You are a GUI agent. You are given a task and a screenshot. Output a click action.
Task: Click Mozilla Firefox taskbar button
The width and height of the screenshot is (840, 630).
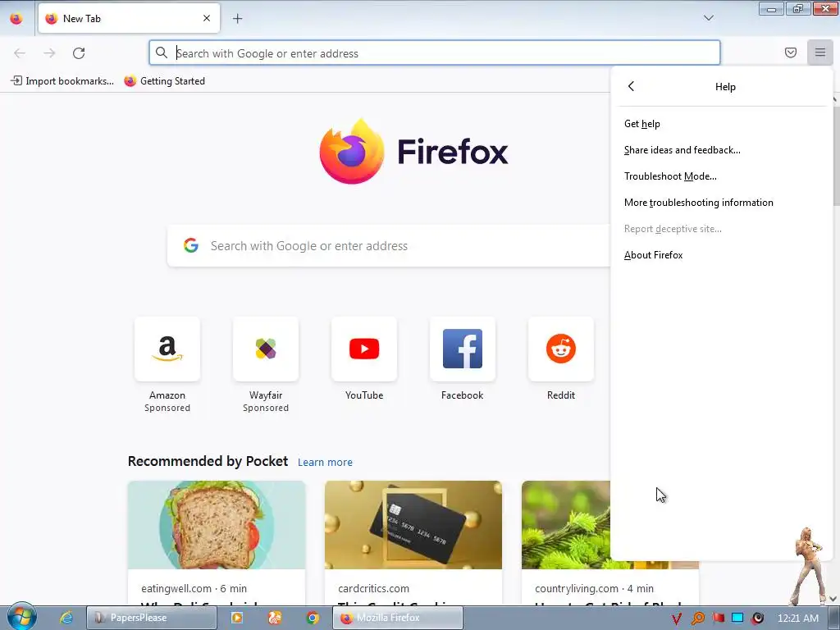pyautogui.click(x=398, y=618)
